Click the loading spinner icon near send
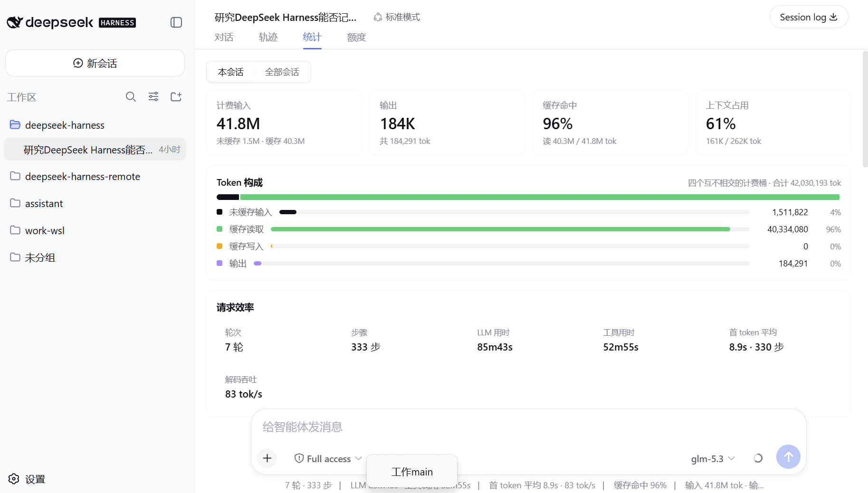Screen dimensions: 868x493 tap(758, 458)
